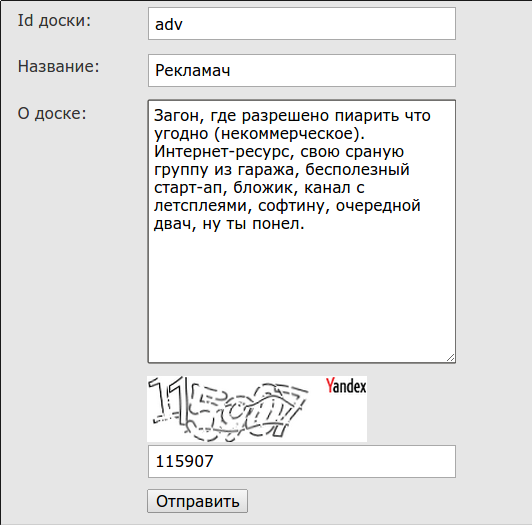Focus the Название field containing Рекламач
532x525 pixels.
(x=302, y=71)
